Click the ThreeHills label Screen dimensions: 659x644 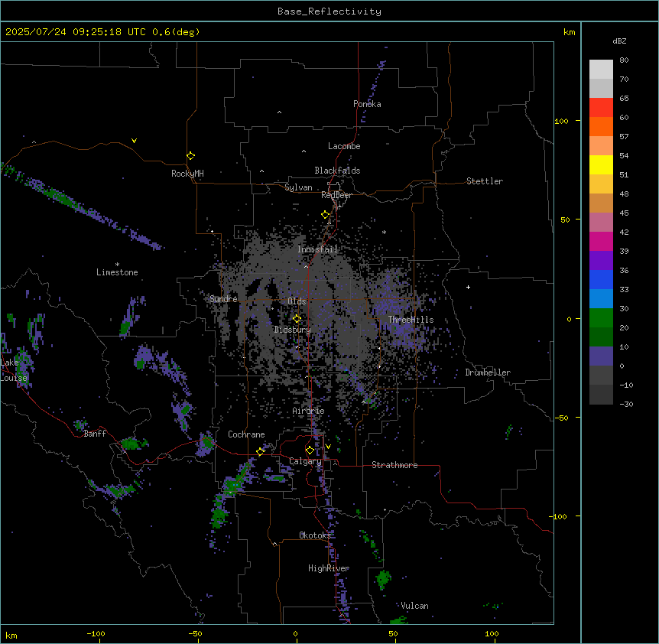[x=411, y=320]
